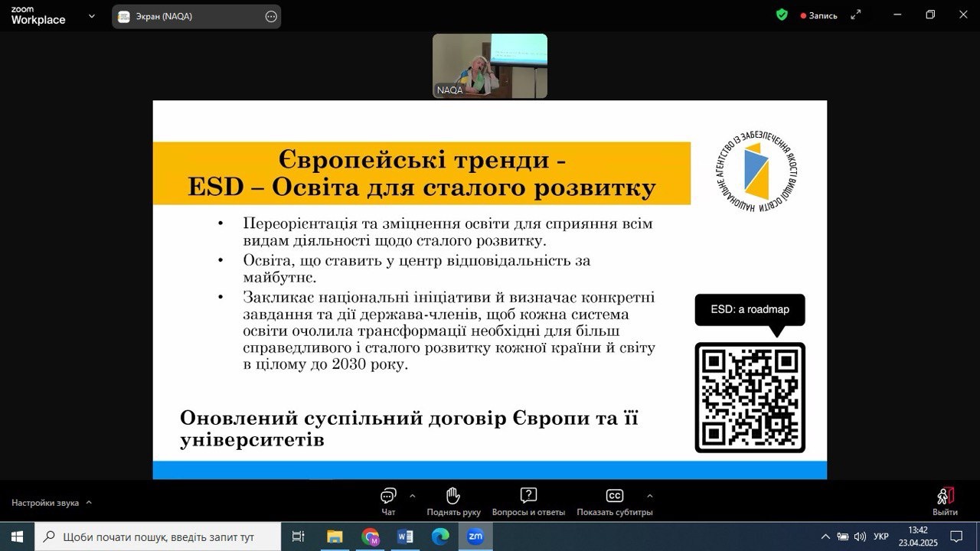
Task: Toggle closed captions with the CC button
Action: click(614, 500)
